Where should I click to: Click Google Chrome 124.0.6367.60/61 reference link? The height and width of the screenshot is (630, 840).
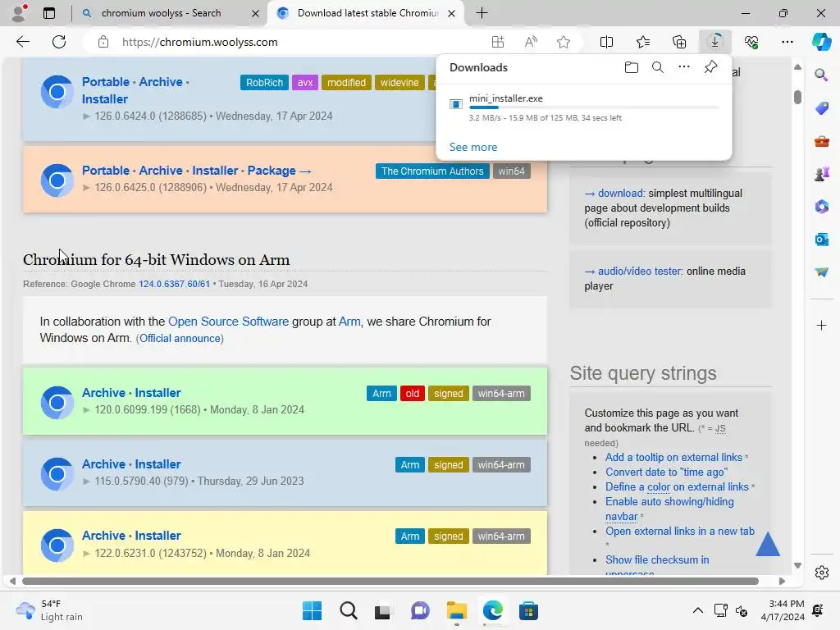[174, 284]
